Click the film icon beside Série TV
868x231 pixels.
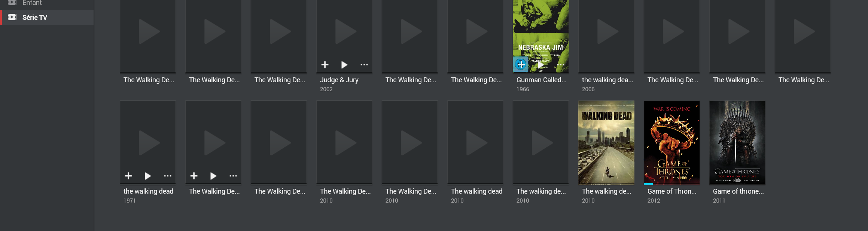tap(12, 17)
